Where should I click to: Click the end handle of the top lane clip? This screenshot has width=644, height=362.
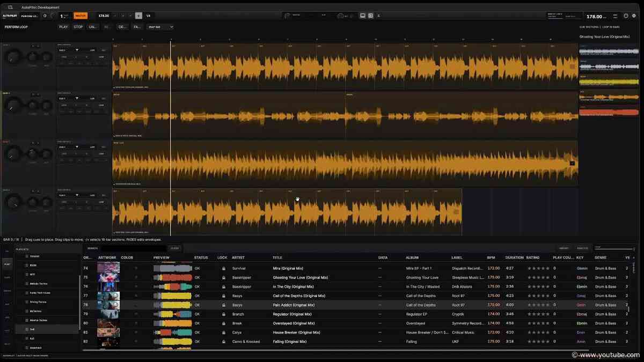click(x=572, y=67)
